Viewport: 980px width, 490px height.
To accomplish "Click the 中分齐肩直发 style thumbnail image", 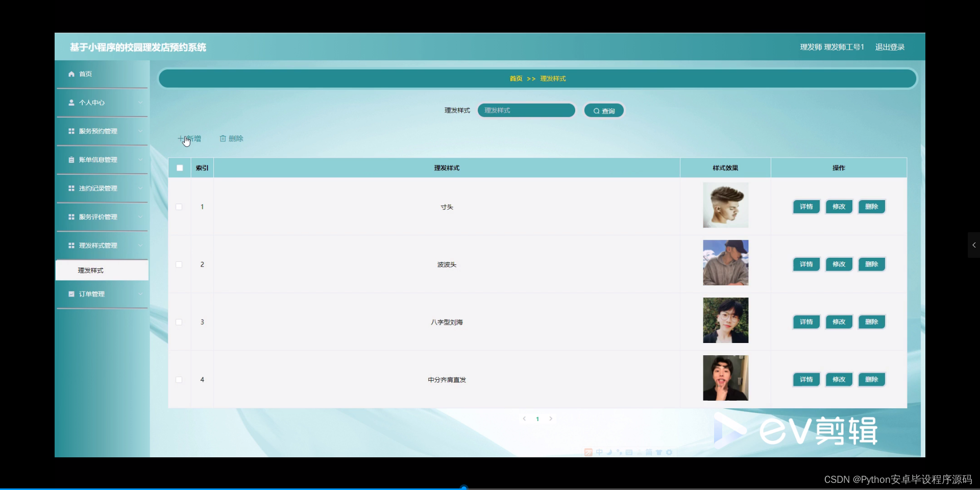I will click(725, 378).
